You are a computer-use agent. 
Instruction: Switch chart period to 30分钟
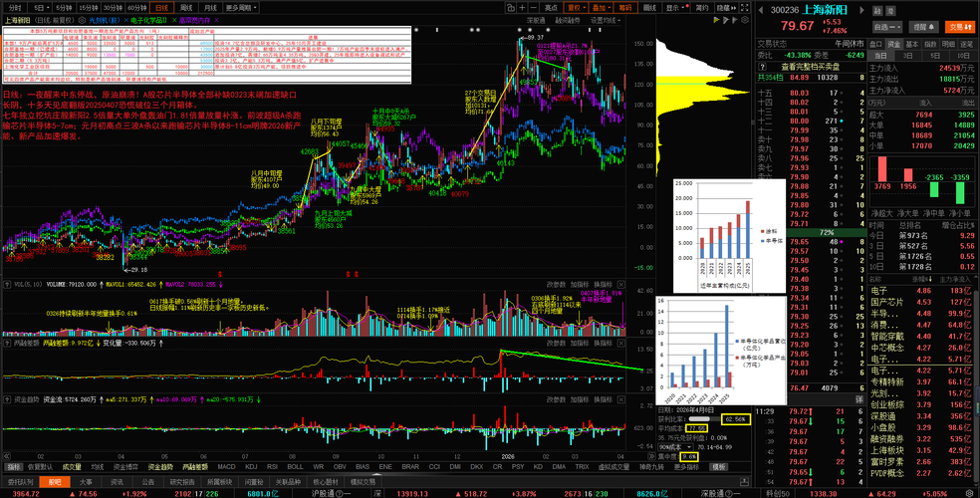point(113,8)
